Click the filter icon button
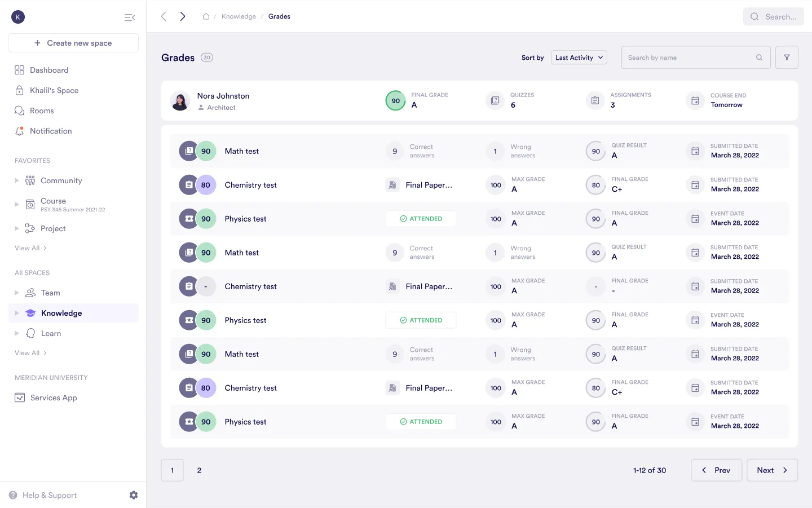The height and width of the screenshot is (508, 812). click(x=787, y=58)
